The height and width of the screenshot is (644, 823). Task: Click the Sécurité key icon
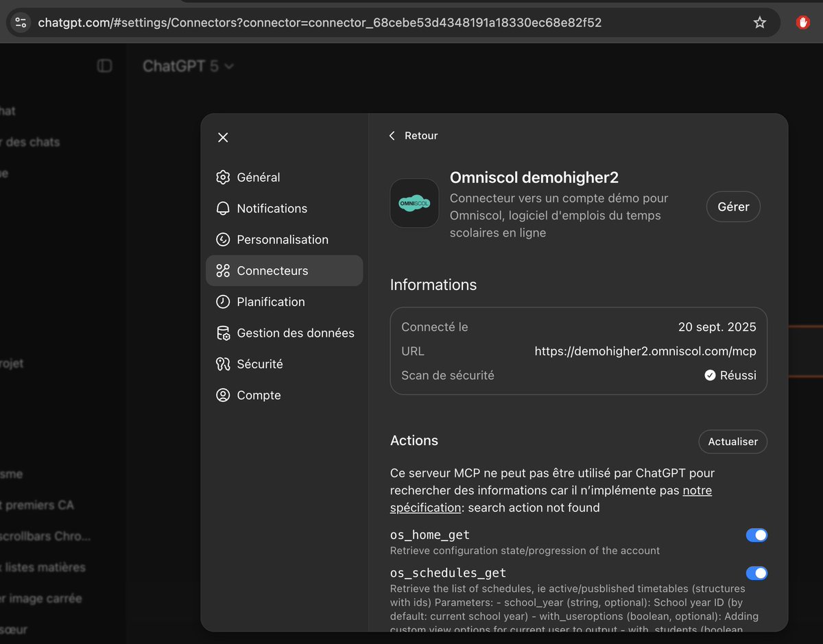tap(223, 364)
